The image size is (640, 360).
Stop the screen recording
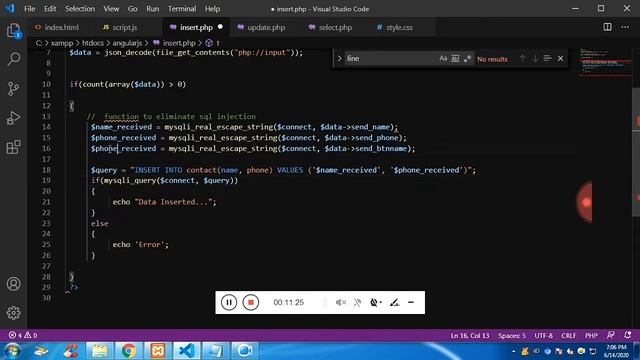tap(251, 302)
